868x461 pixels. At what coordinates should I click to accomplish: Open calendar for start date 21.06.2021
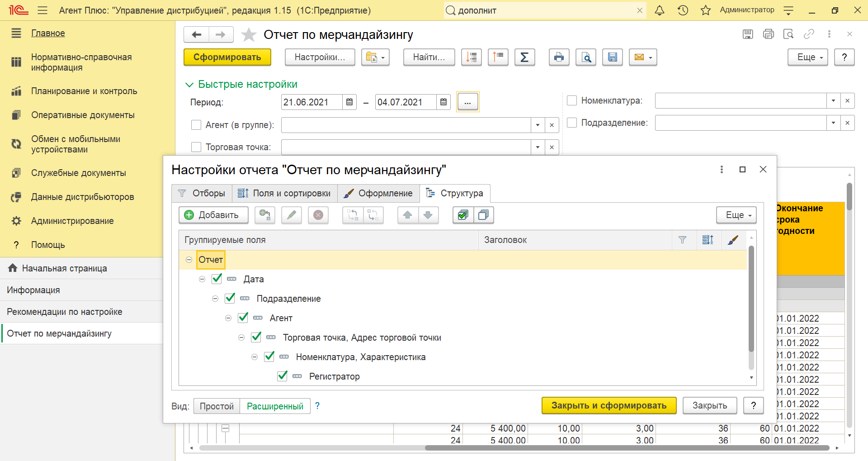click(x=349, y=102)
